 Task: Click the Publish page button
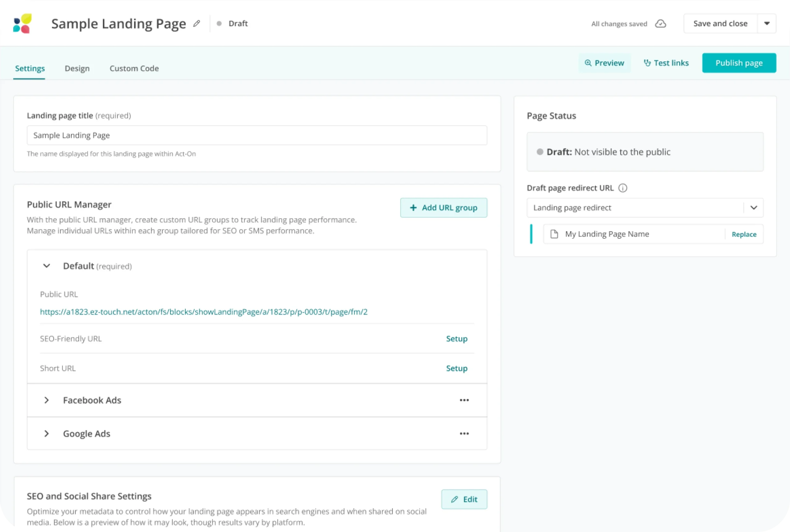click(x=739, y=63)
